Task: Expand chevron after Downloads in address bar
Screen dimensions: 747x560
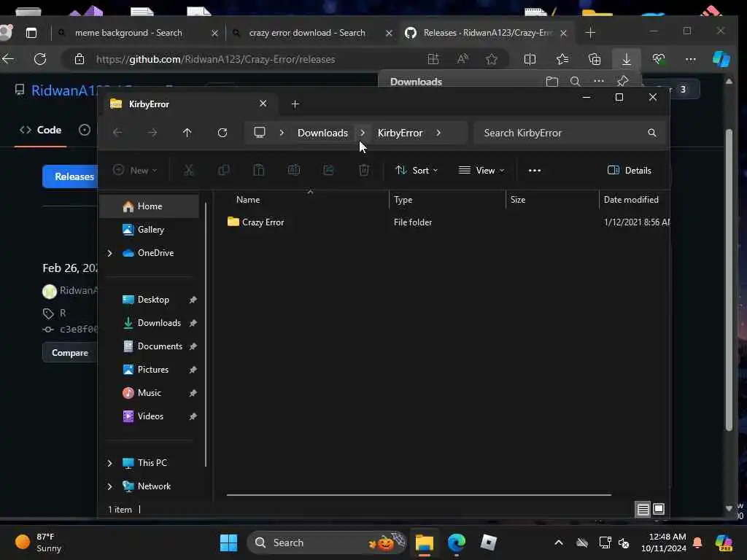Action: [363, 133]
